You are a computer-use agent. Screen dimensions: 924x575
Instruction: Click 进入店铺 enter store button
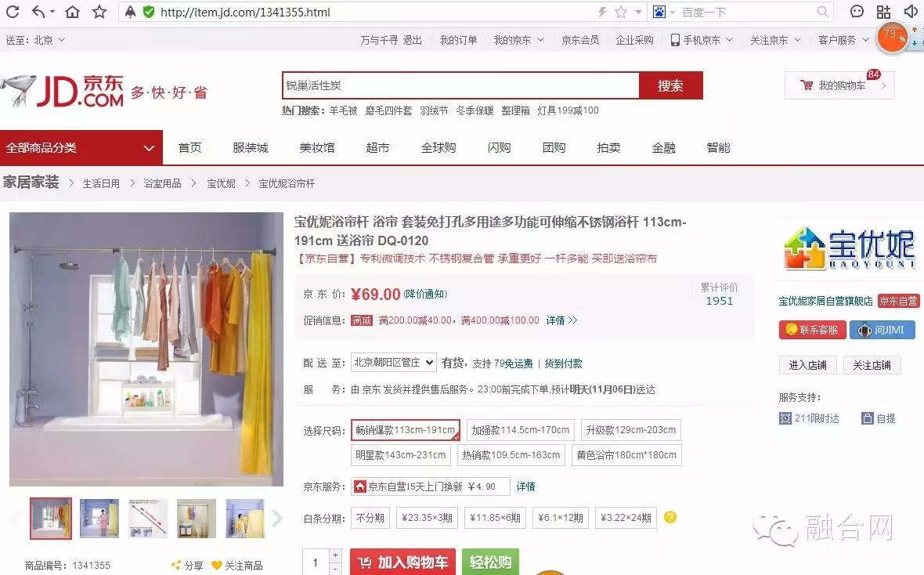point(807,365)
